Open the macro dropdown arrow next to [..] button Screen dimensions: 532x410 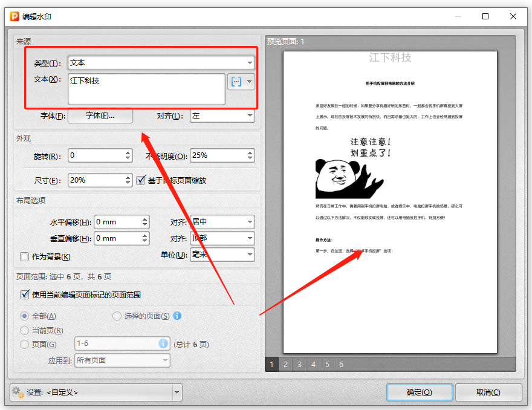[250, 81]
